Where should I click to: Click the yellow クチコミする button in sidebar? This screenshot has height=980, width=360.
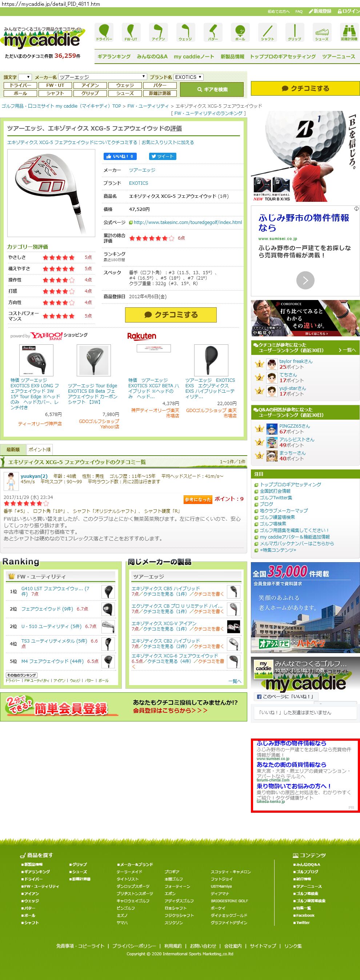305,88
